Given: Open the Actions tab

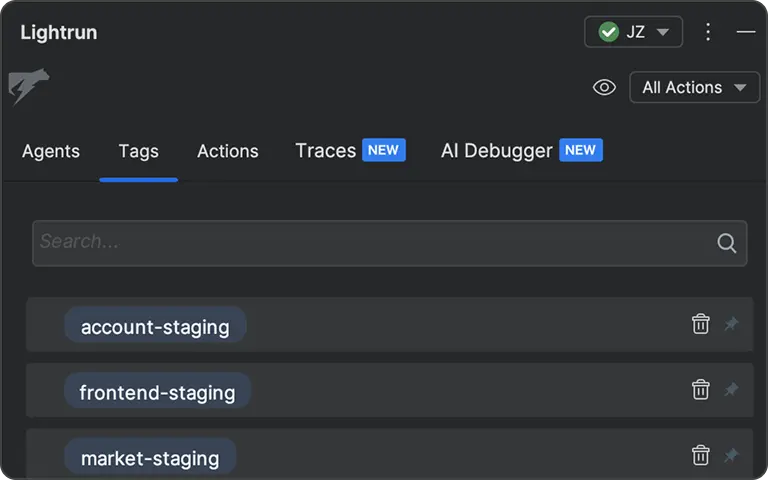Looking at the screenshot, I should click(228, 151).
